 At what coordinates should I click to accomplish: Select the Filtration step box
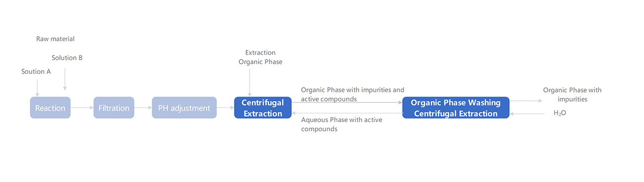click(114, 108)
